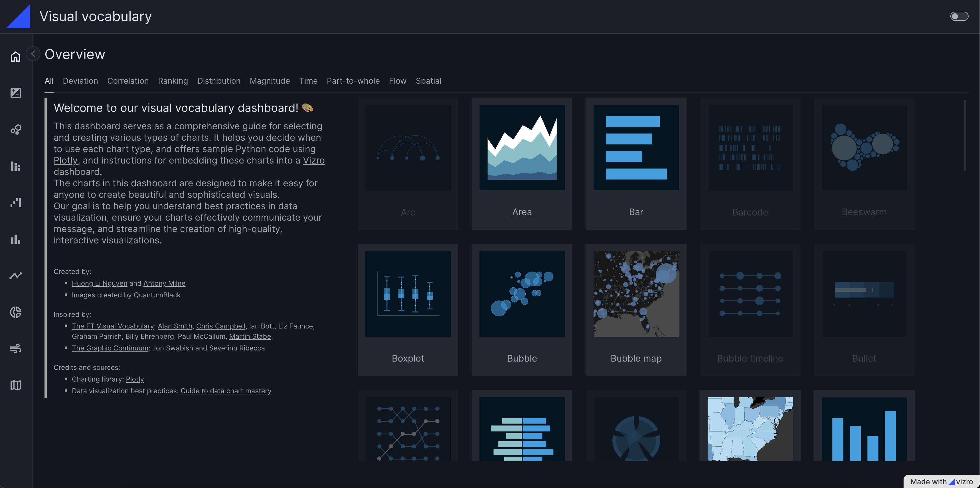Viewport: 980px width, 488px height.
Task: Open Guide to data chart mastery link
Action: point(226,391)
